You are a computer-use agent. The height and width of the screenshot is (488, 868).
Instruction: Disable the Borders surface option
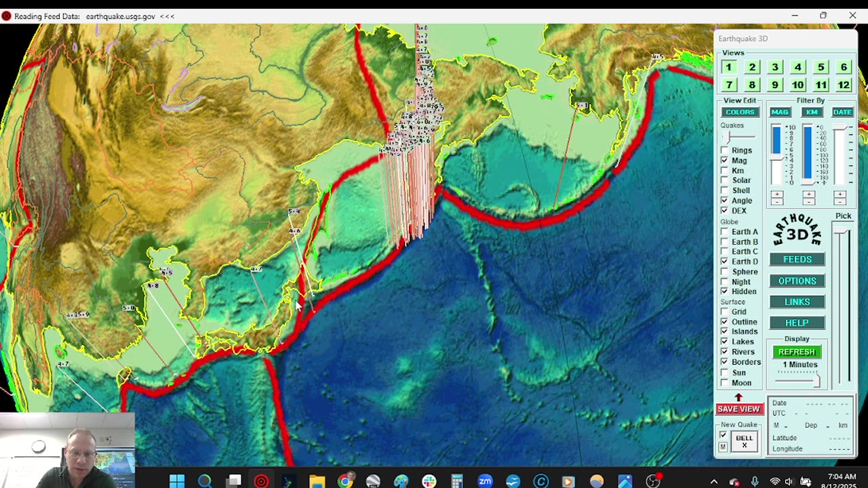pyautogui.click(x=724, y=362)
